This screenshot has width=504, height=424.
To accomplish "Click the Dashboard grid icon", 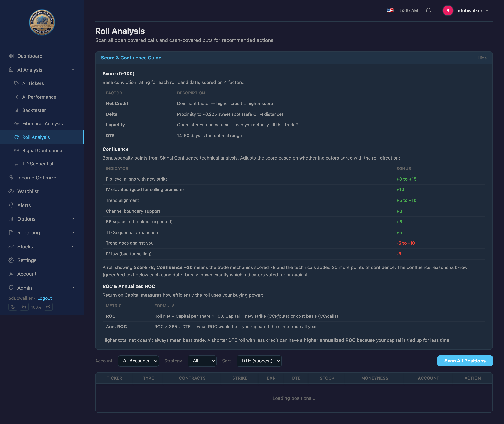I will [11, 56].
